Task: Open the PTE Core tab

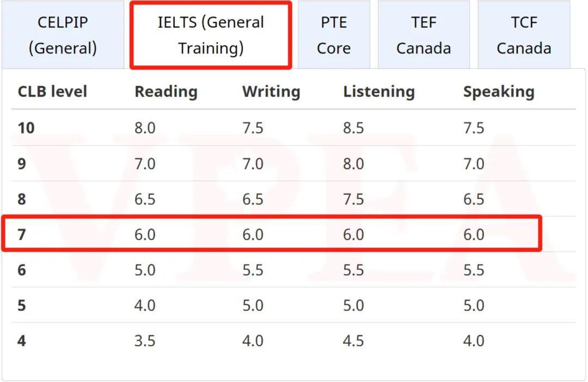Action: [334, 34]
